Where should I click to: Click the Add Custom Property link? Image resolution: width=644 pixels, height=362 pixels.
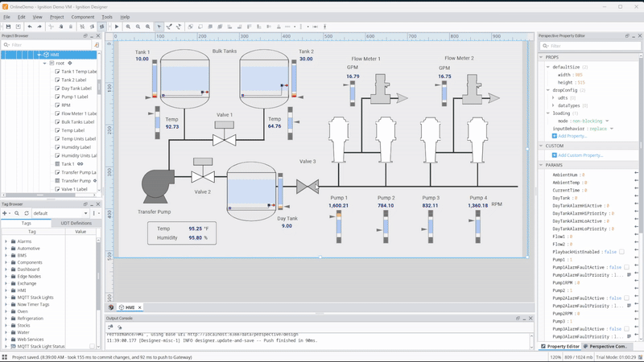580,155
